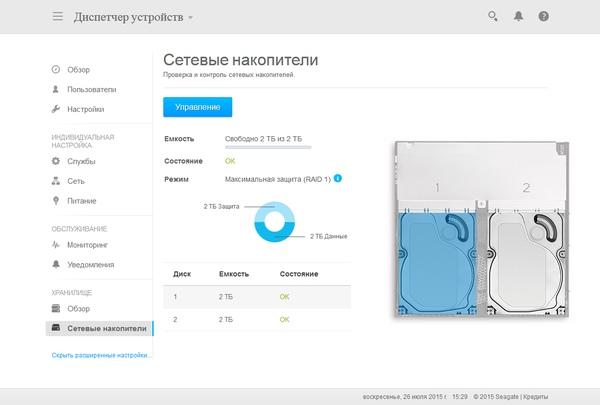Click the green OK status next to Состояние

(230, 161)
